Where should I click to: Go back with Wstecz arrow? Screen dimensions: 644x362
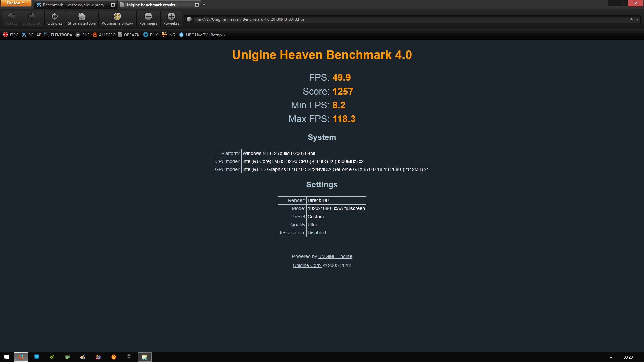tap(11, 19)
